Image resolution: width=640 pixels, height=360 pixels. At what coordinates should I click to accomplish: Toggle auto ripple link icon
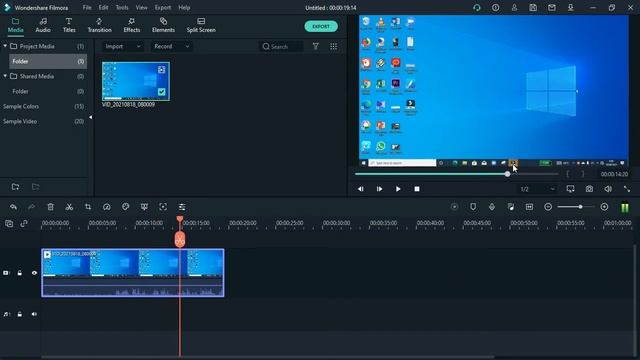click(x=24, y=223)
